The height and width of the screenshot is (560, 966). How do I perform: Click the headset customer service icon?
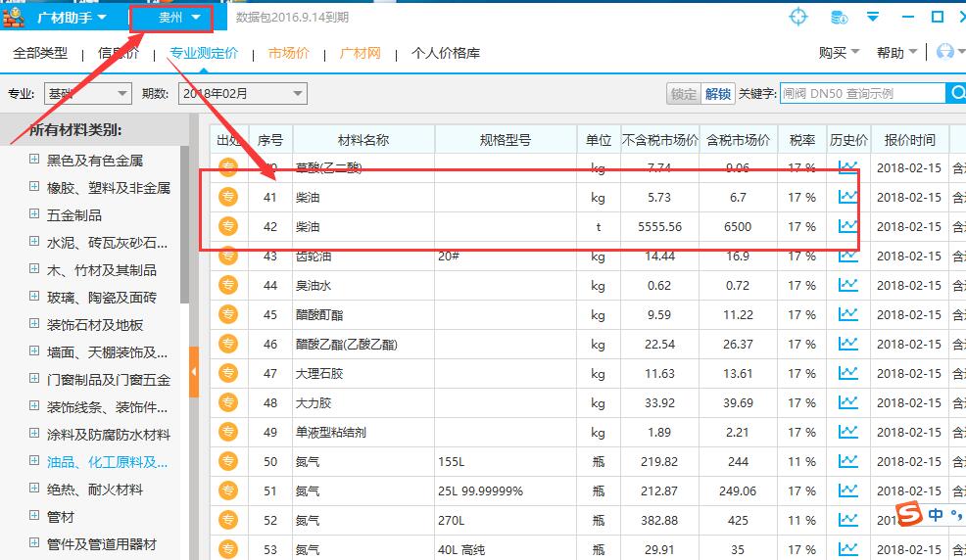944,52
